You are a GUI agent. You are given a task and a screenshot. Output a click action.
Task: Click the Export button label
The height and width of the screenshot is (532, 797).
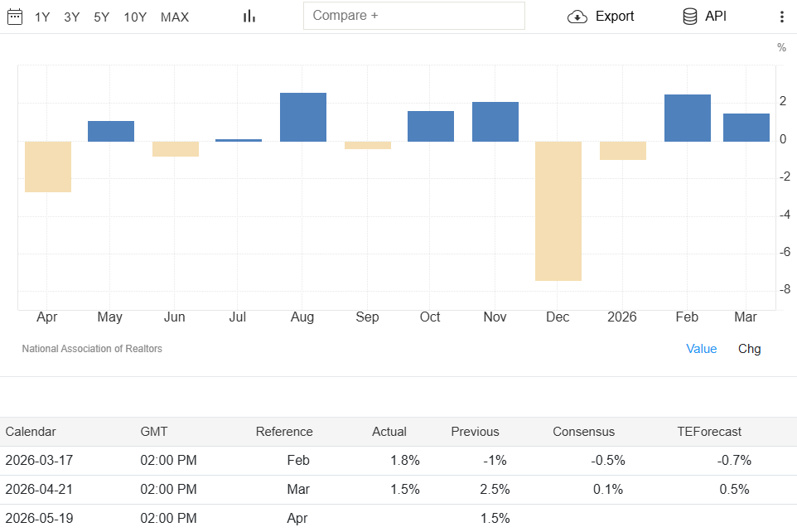click(x=615, y=17)
